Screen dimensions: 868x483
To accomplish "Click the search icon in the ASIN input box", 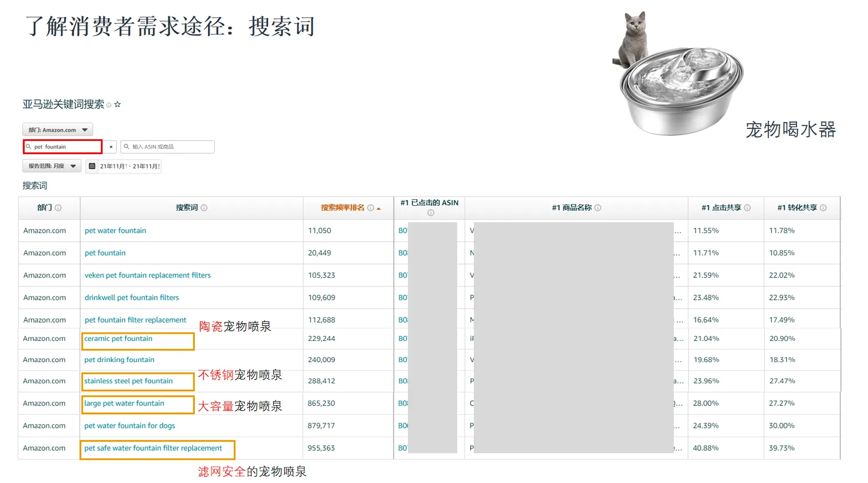I will [127, 147].
